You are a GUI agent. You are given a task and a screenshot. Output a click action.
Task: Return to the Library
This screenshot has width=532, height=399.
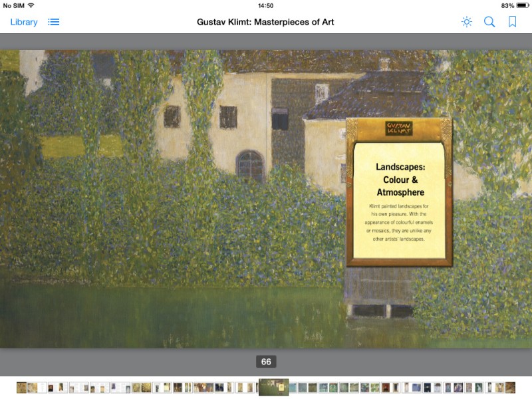click(24, 22)
